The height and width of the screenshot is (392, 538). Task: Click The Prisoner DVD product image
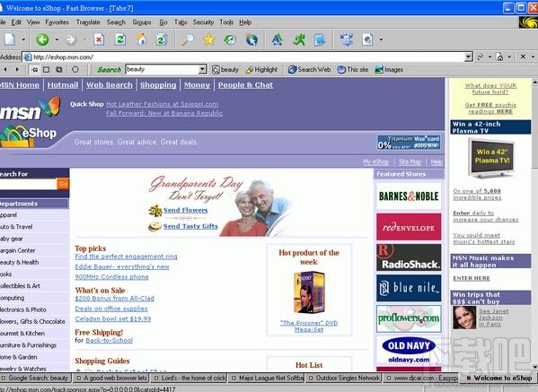pos(309,292)
